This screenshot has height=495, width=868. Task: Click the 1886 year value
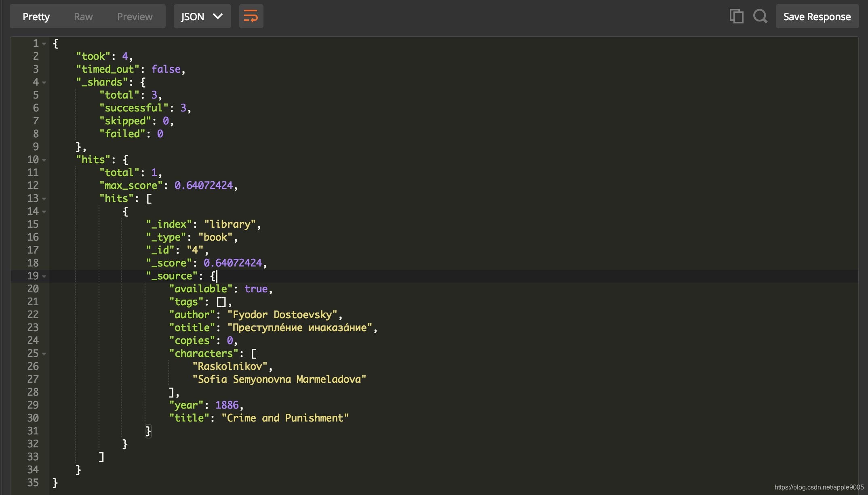227,405
